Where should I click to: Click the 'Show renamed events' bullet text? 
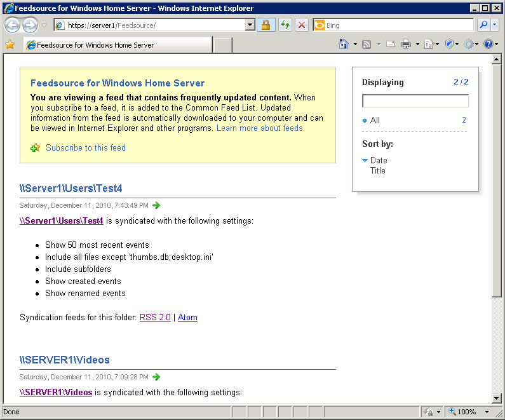tap(85, 293)
